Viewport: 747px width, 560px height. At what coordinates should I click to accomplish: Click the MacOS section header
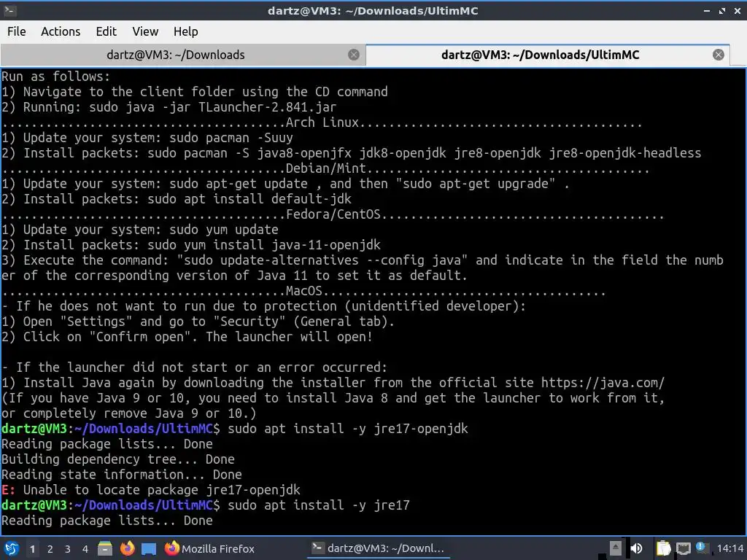(304, 291)
